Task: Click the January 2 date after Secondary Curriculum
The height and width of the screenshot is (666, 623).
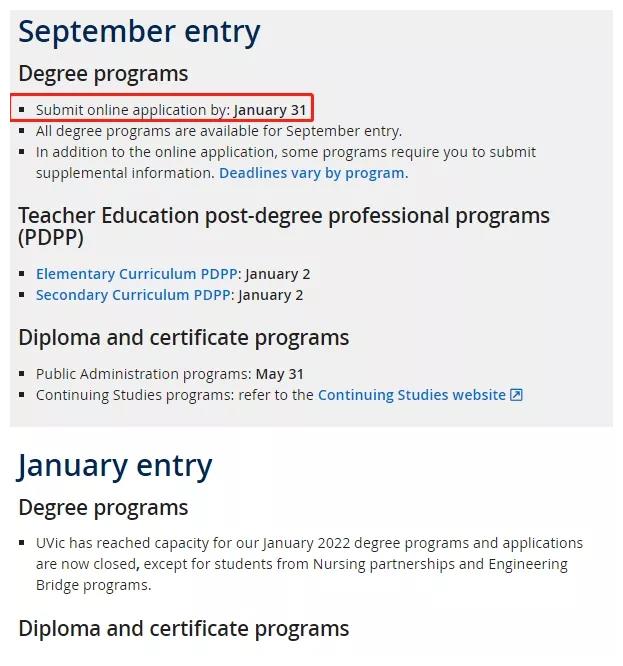Action: (x=271, y=295)
